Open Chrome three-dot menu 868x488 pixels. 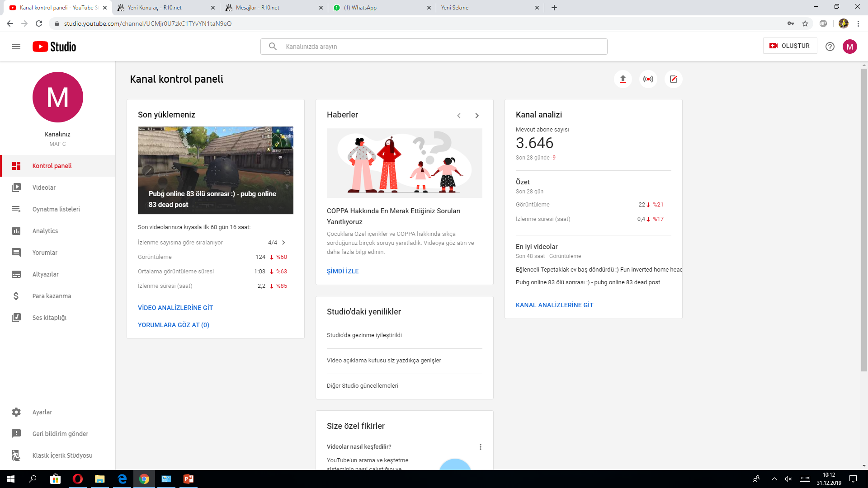858,23
